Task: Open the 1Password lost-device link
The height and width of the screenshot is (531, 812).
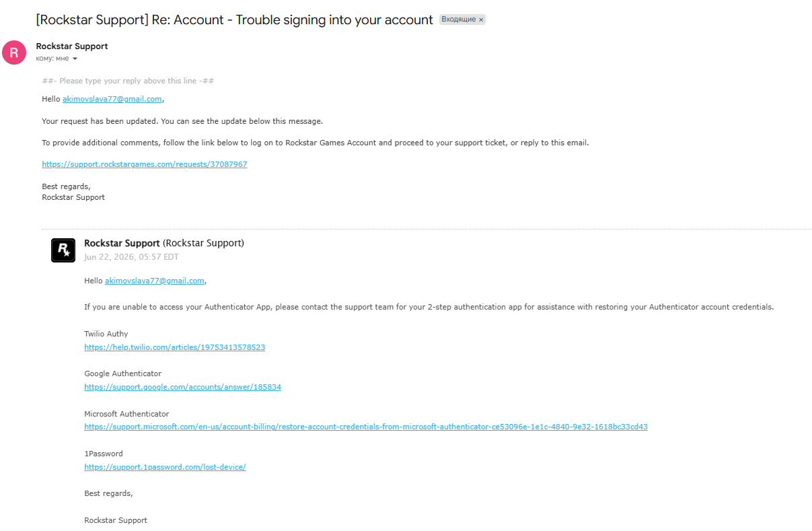Action: click(x=165, y=467)
